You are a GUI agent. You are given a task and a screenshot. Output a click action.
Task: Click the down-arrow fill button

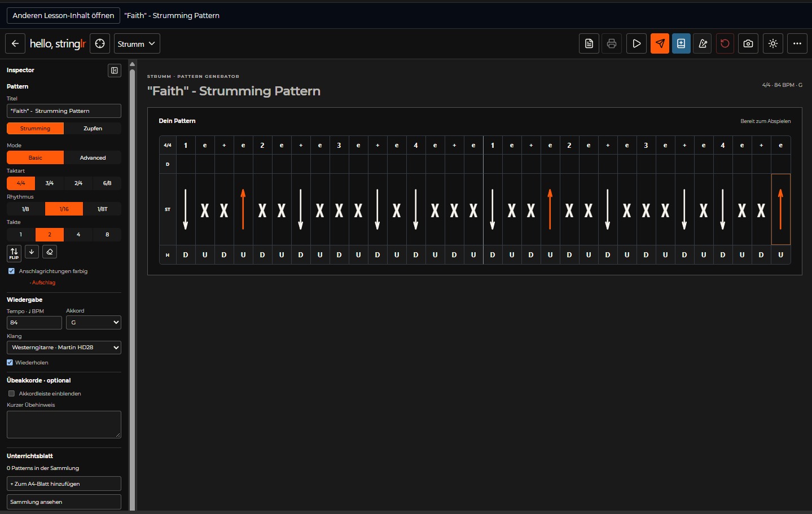pos(32,252)
